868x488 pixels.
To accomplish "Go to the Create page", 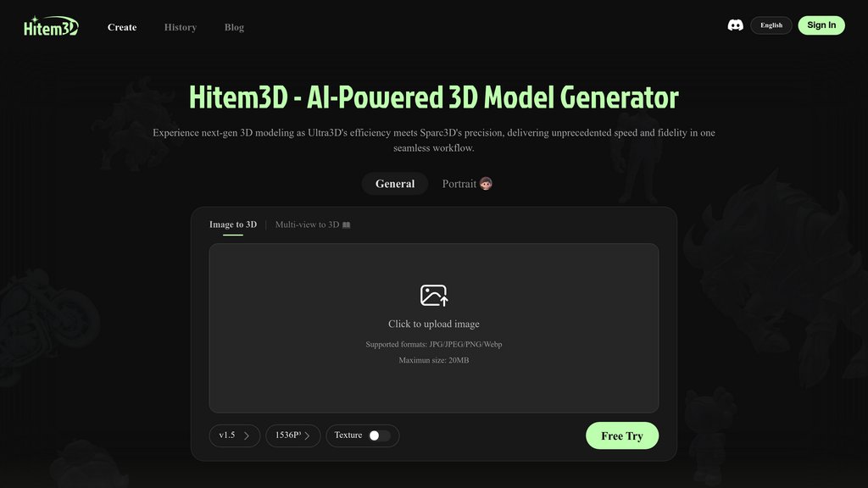I will point(122,27).
